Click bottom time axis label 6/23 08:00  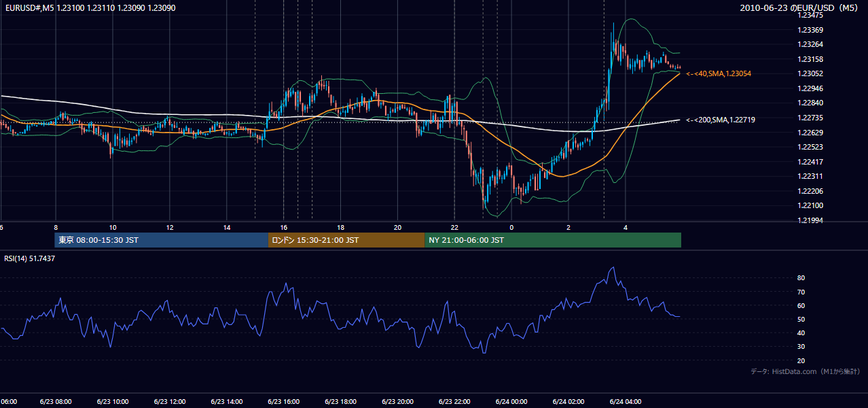coord(56,401)
